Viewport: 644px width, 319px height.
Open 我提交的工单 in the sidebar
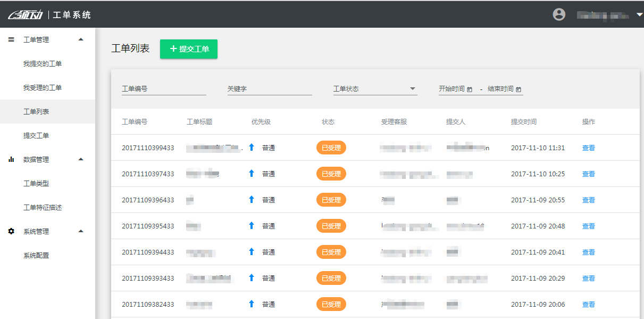pyautogui.click(x=43, y=64)
